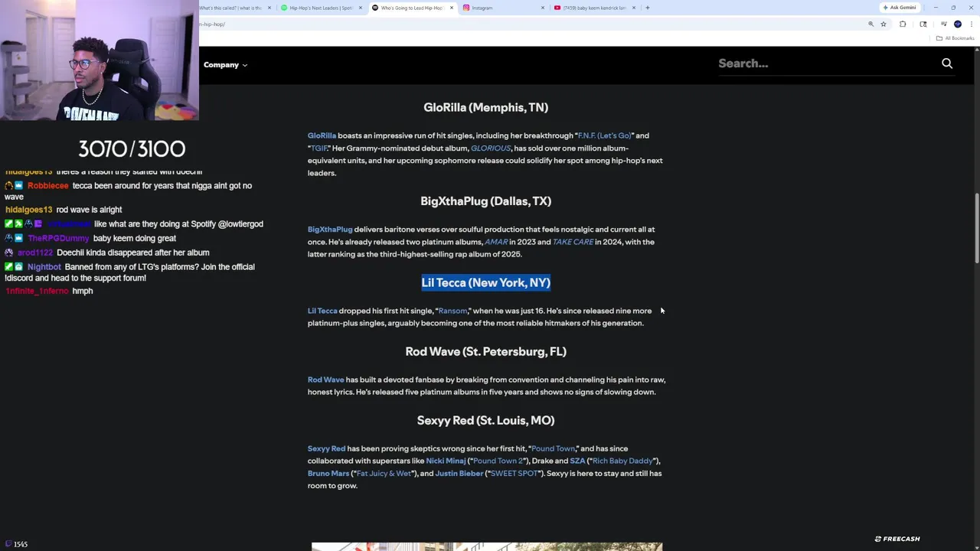Open the GloRilla artist link
Viewport: 980px width, 551px height.
[322, 135]
